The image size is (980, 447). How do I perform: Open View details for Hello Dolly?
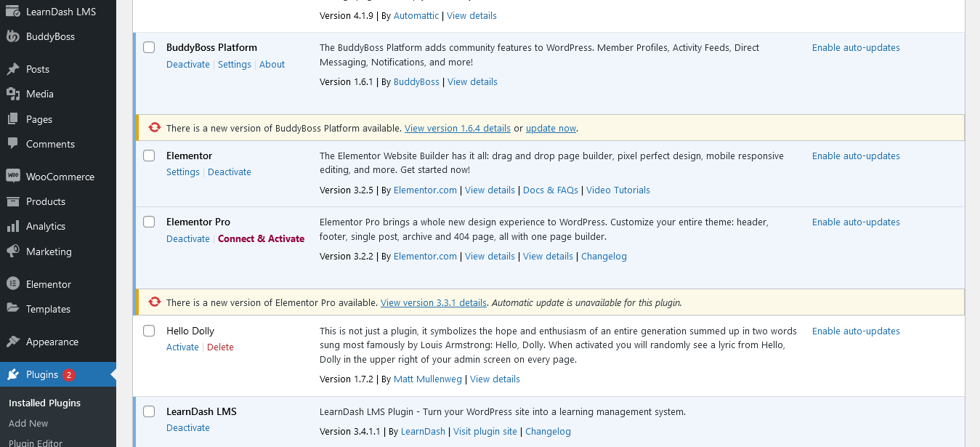pos(495,379)
